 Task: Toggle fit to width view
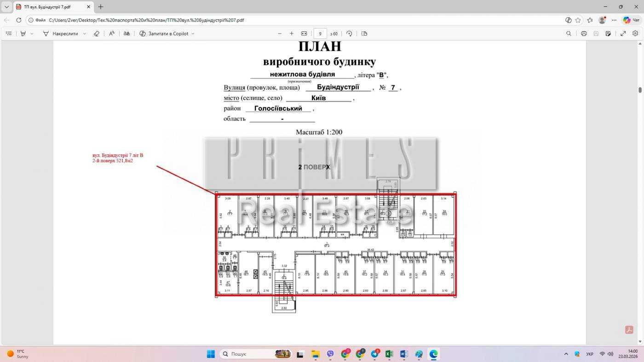(304, 34)
